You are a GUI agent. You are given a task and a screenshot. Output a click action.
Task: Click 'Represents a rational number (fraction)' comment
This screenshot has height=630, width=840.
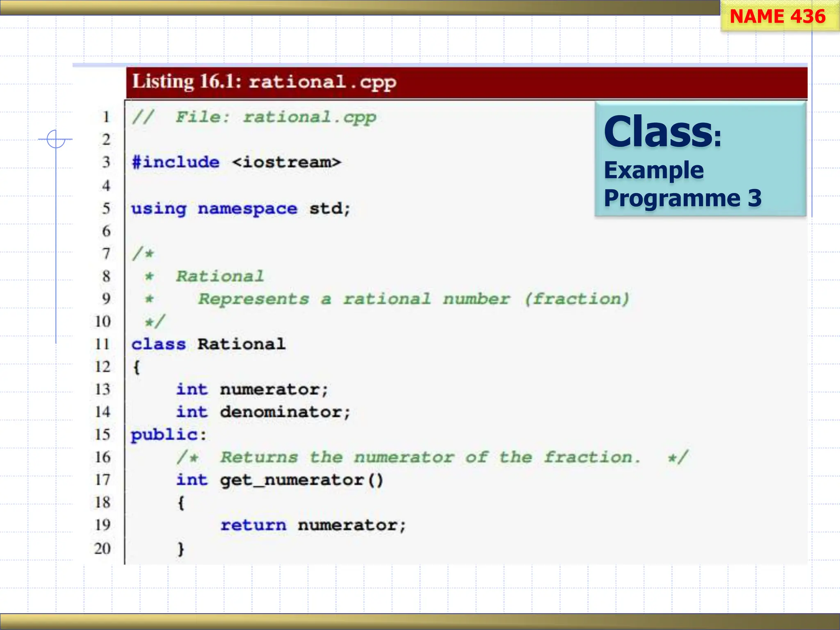coord(414,299)
